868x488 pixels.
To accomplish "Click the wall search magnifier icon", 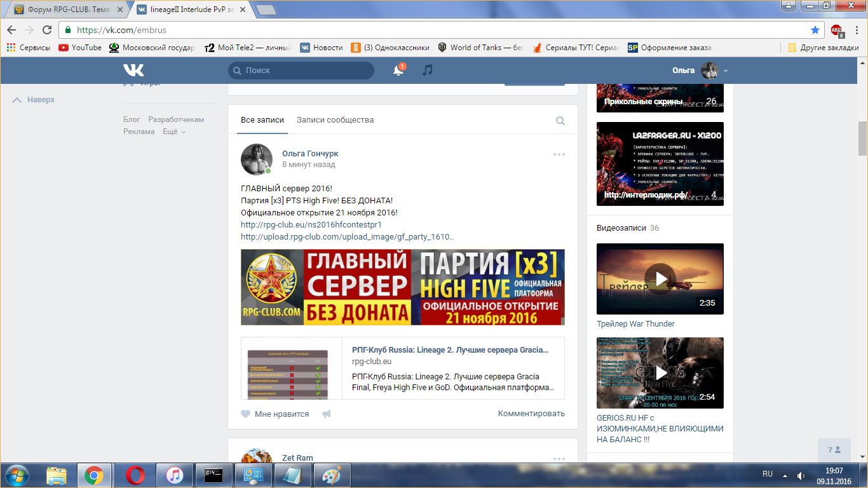I will click(560, 121).
